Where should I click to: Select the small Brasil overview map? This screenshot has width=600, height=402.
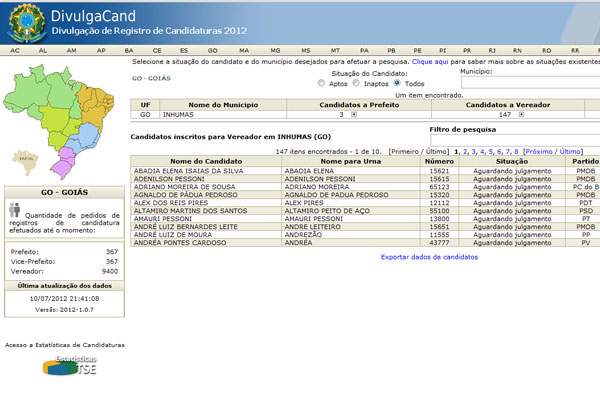(x=26, y=162)
